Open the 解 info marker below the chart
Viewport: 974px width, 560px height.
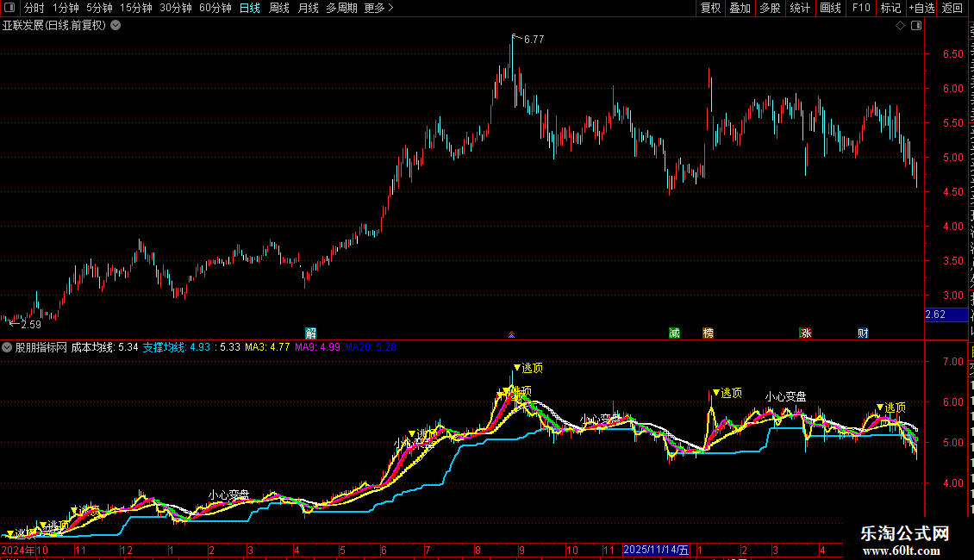[x=310, y=333]
